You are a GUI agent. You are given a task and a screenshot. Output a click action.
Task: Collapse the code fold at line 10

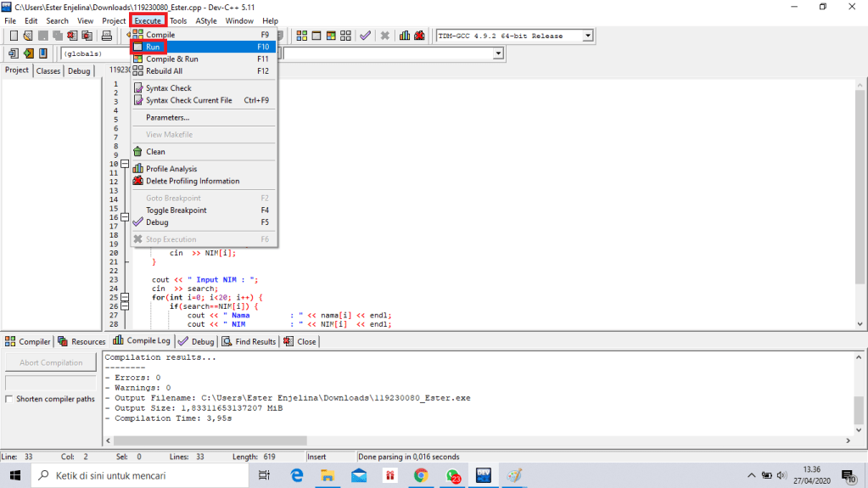[x=125, y=164]
